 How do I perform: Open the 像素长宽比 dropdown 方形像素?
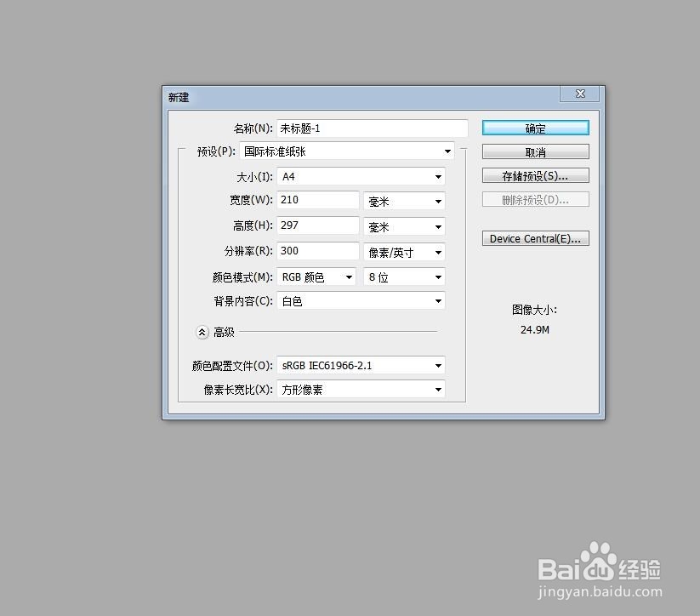tap(361, 390)
